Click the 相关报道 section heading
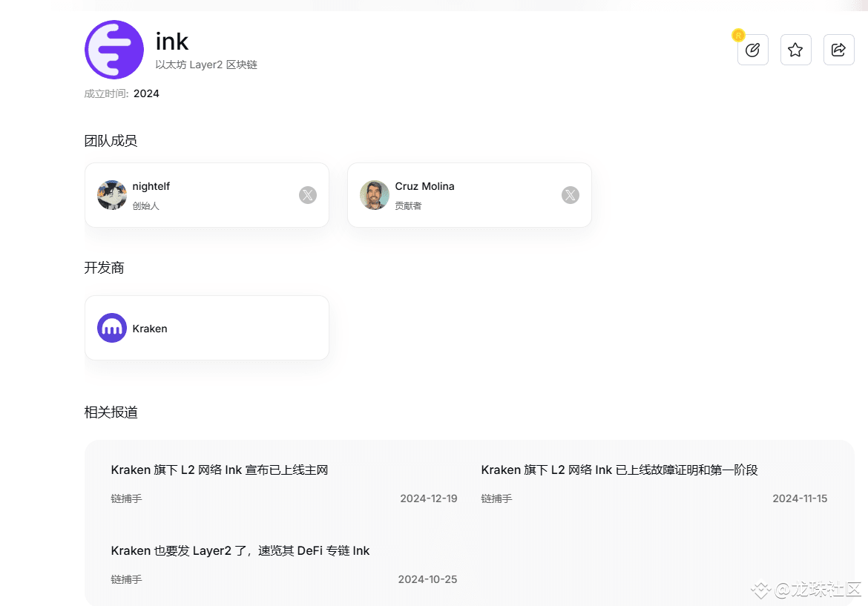 111,412
